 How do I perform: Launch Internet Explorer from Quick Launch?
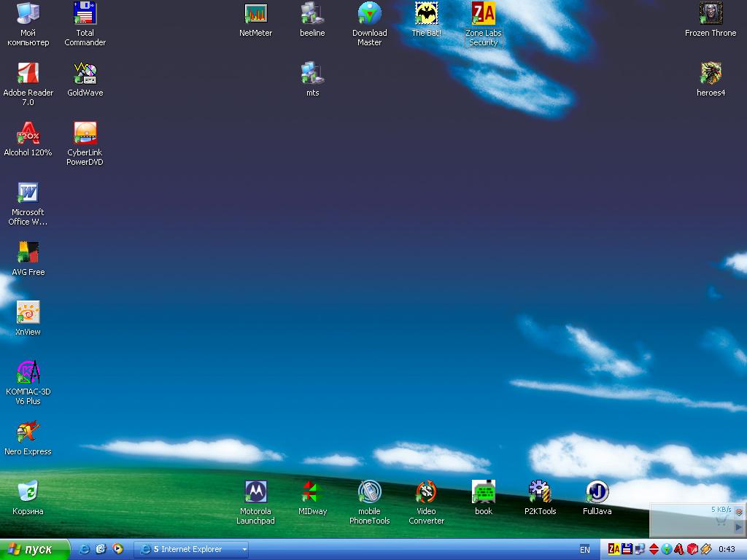85,549
